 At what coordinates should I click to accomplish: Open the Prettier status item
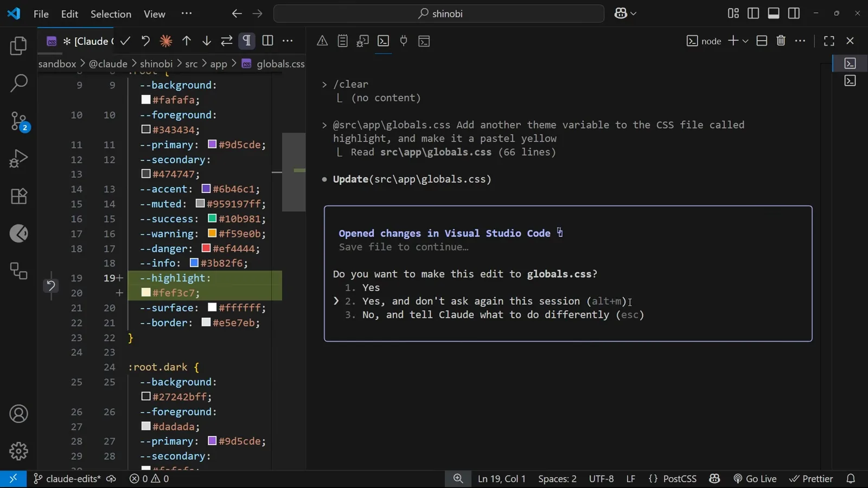[x=811, y=479]
